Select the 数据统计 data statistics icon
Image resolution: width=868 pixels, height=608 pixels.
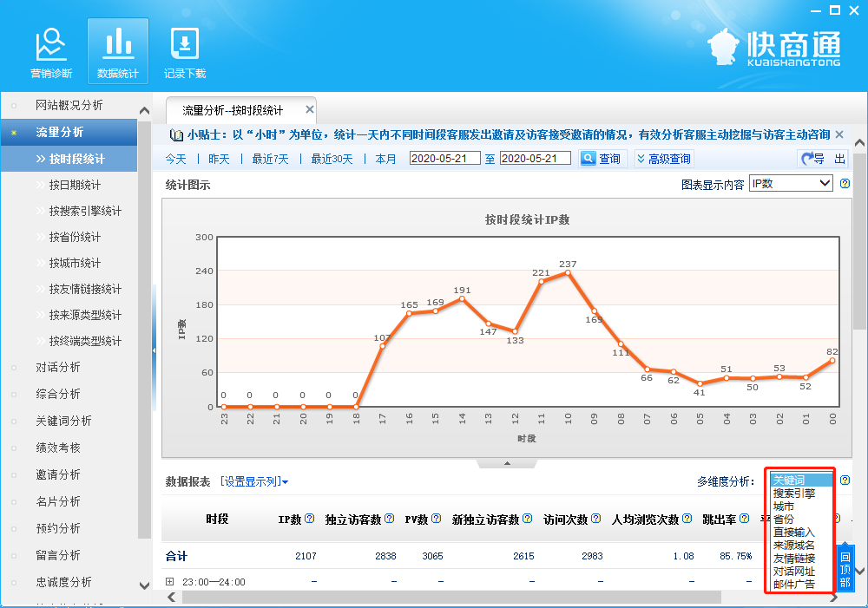tap(117, 53)
